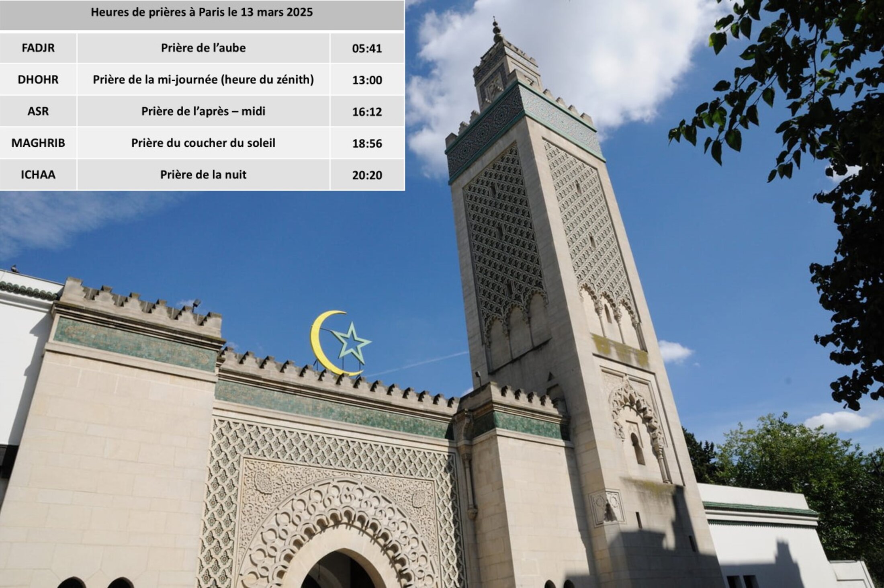Viewport: 884px width, 588px height.
Task: Click 'Prière de l'aube' description
Action: 203,48
